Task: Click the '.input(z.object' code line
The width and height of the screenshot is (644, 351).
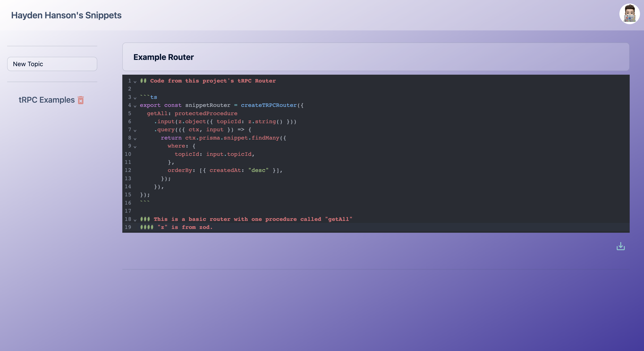Action: pyautogui.click(x=225, y=121)
